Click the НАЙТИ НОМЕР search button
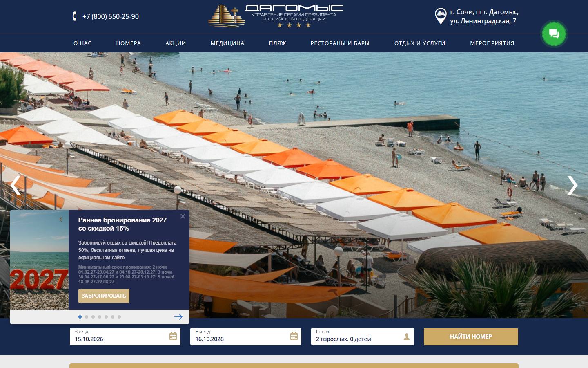 471,337
